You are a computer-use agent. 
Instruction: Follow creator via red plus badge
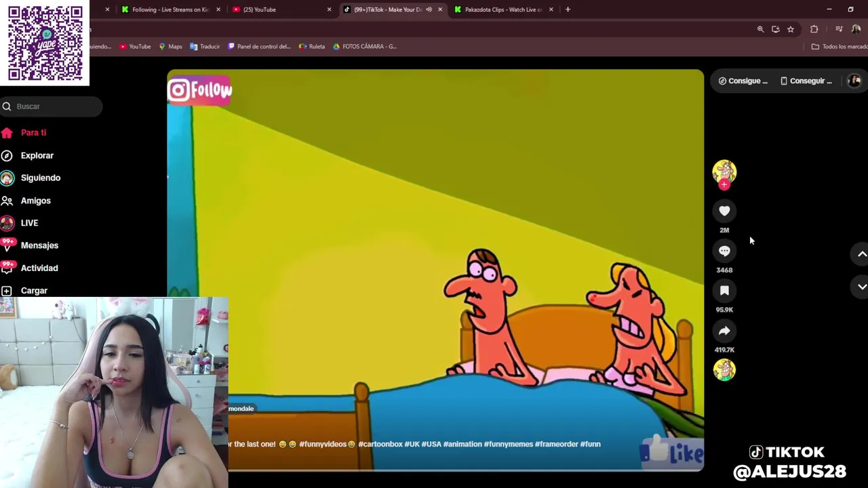click(724, 184)
